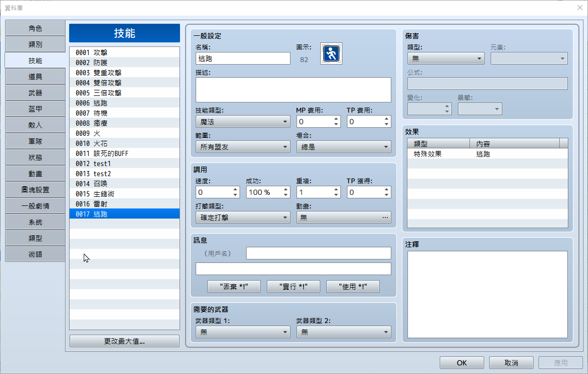This screenshot has width=588, height=374.
Task: Select skill 0012 test1
Action: (125, 164)
